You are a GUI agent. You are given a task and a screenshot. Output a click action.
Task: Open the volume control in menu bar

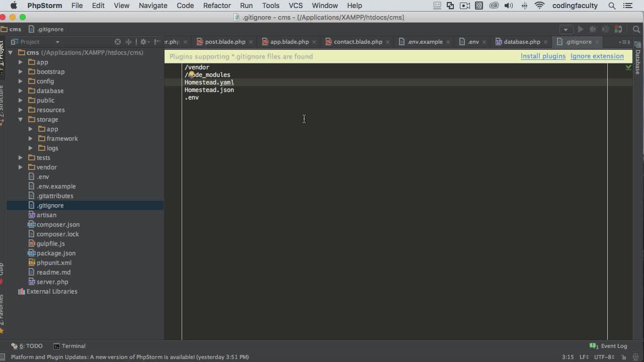509,6
